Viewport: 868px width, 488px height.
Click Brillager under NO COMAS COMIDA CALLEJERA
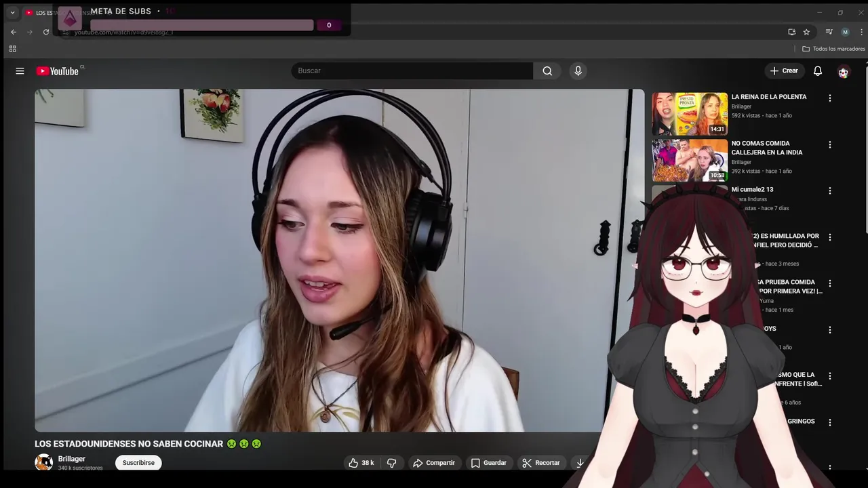(x=741, y=162)
